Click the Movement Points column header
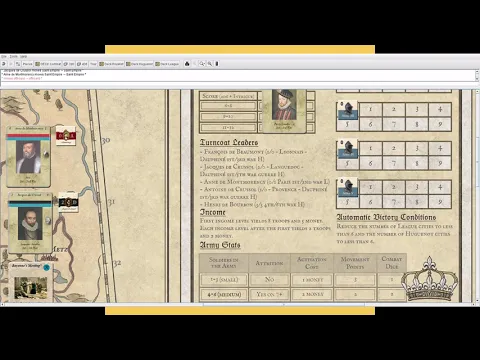 pos(355,263)
